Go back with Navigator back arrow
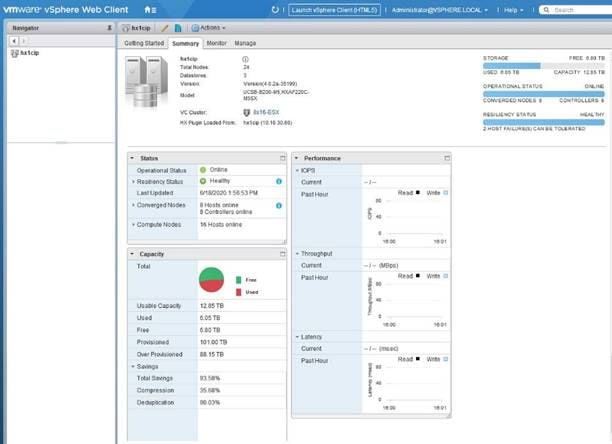612x444 pixels. point(14,41)
